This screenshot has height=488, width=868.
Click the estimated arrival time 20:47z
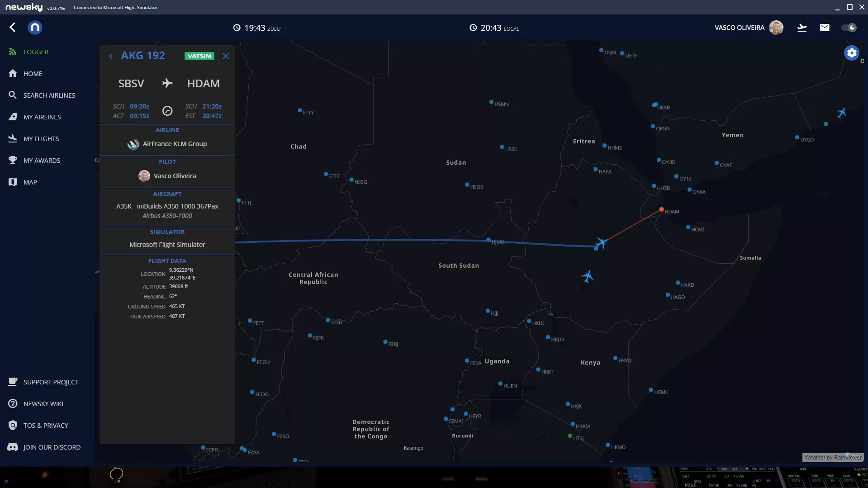(x=212, y=116)
